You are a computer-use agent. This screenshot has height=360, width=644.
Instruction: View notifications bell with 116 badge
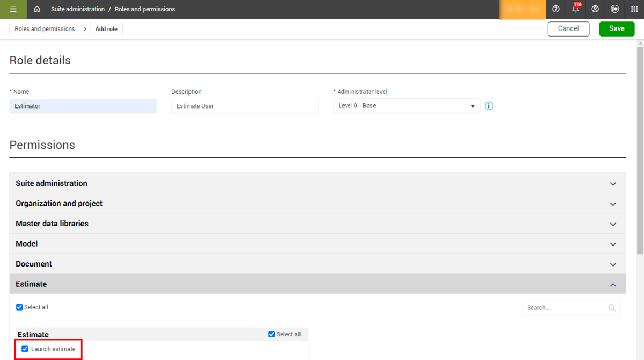[x=576, y=8]
